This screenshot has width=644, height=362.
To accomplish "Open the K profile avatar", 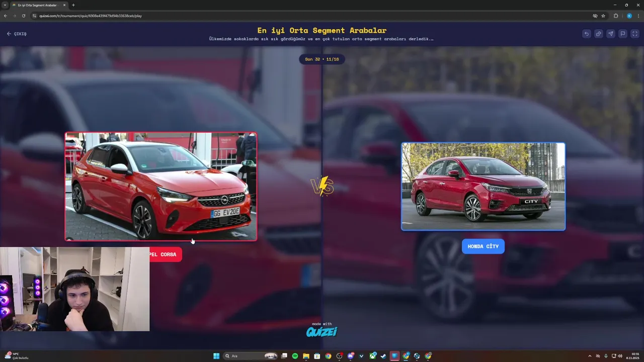I will click(x=629, y=16).
